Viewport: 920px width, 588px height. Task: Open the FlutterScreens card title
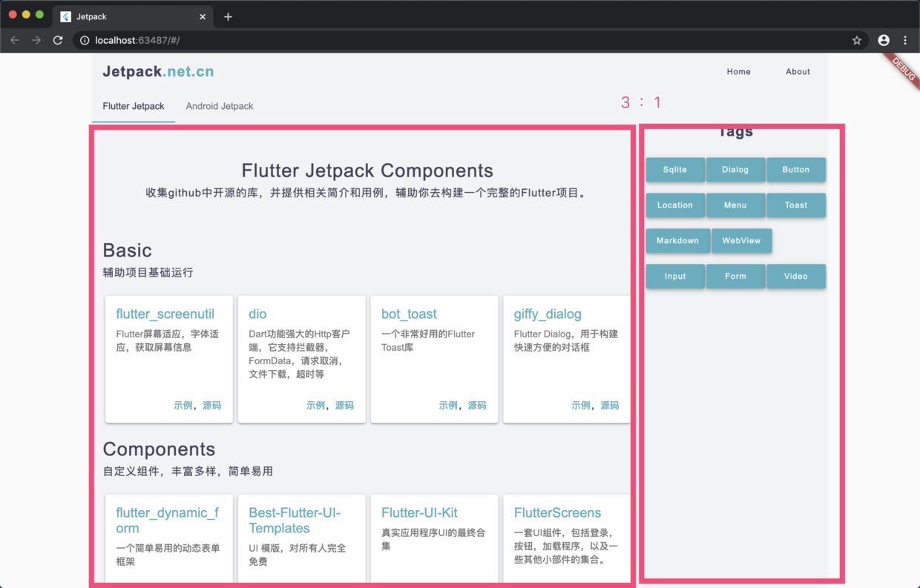[557, 513]
